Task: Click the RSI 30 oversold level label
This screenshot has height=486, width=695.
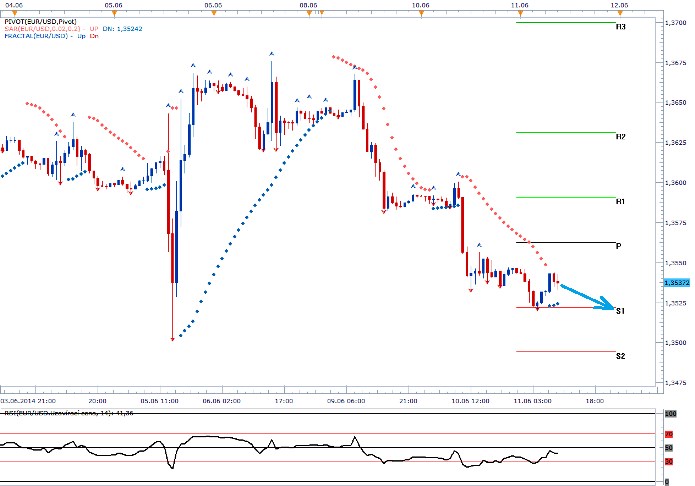Action: point(669,462)
